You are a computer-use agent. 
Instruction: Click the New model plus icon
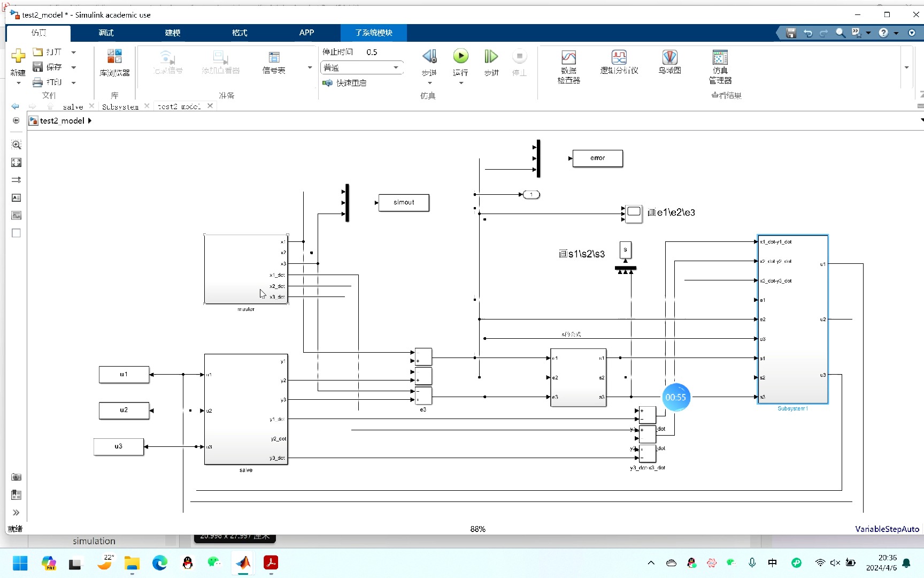click(18, 56)
